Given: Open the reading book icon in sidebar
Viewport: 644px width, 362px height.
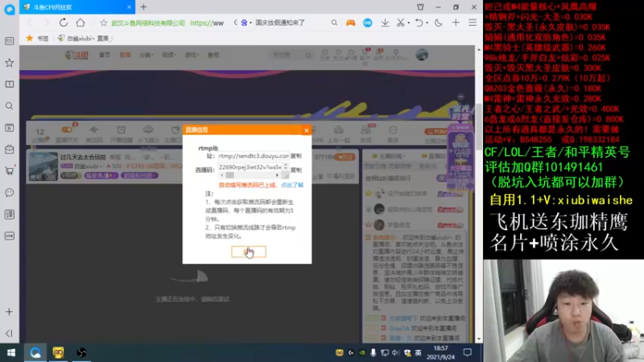Looking at the screenshot, I should click(x=10, y=84).
